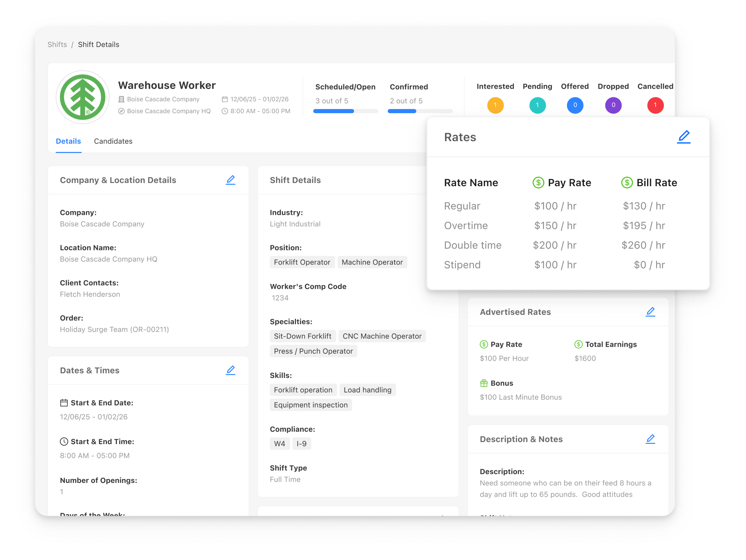746x560 pixels.
Task: Click the W4 compliance tag
Action: pos(280,444)
